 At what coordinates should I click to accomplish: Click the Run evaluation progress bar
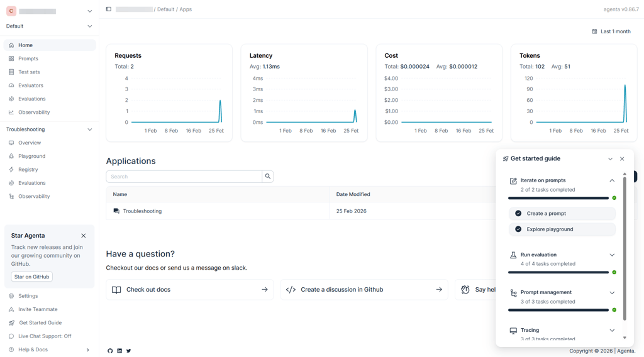(x=558, y=273)
